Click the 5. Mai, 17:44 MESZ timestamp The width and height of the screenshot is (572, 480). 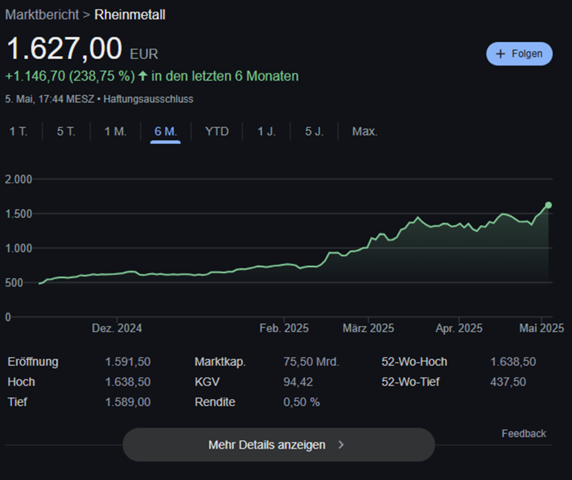pos(50,99)
